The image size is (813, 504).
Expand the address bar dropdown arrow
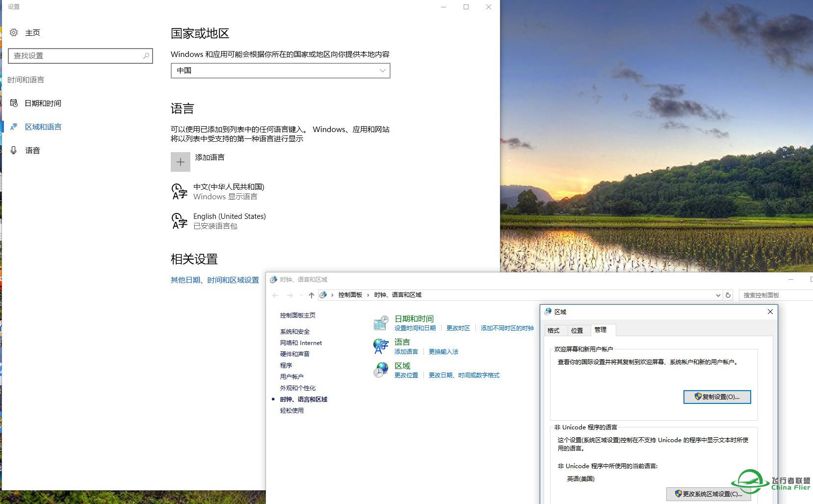pos(718,295)
